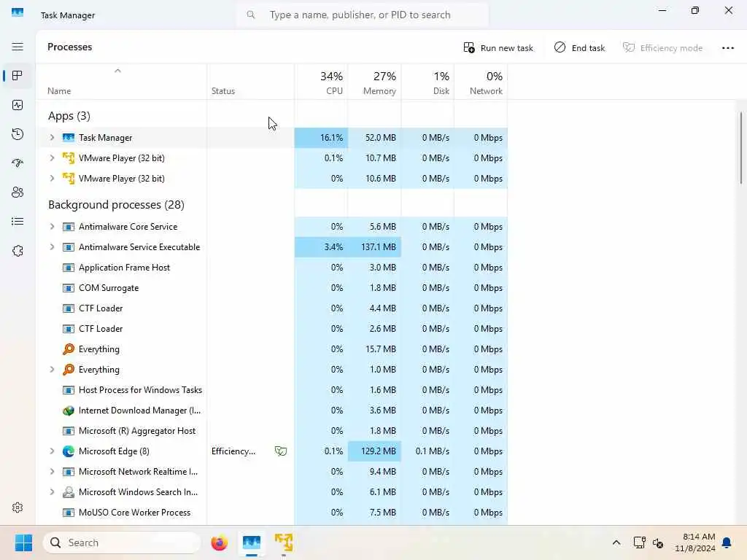Screen dimensions: 747x560
Task: Click the efficiency mode leaf icon on Edge row
Action: click(281, 451)
